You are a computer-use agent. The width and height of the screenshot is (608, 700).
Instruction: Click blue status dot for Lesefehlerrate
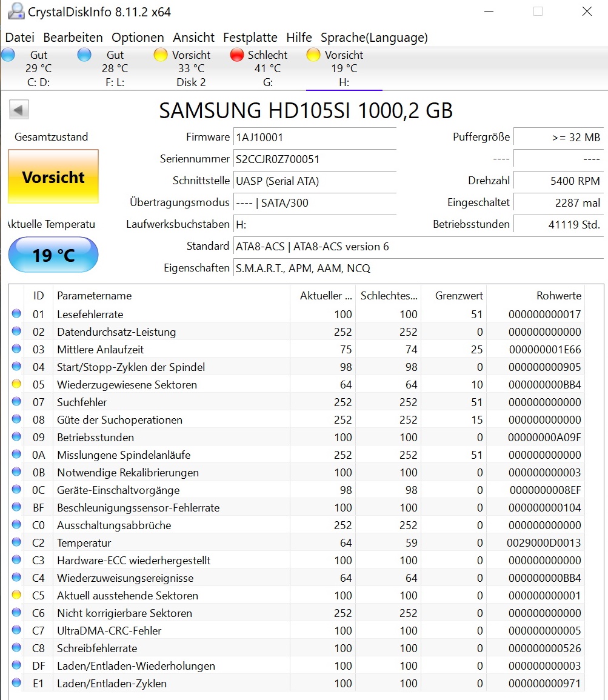coord(16,313)
